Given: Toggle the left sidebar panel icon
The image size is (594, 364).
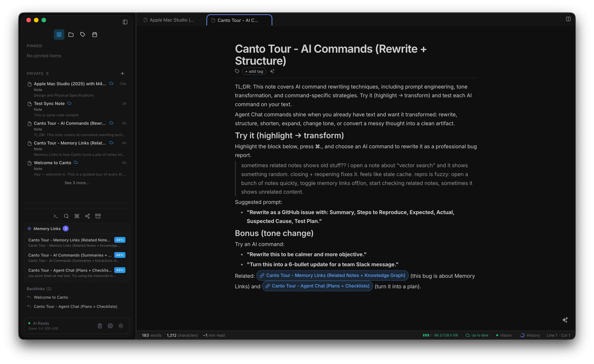Looking at the screenshot, I should [125, 22].
